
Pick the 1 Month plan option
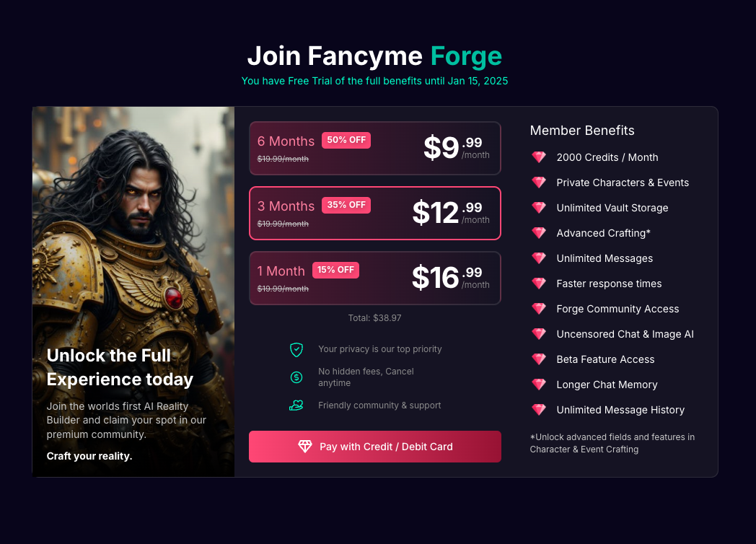pyautogui.click(x=375, y=278)
